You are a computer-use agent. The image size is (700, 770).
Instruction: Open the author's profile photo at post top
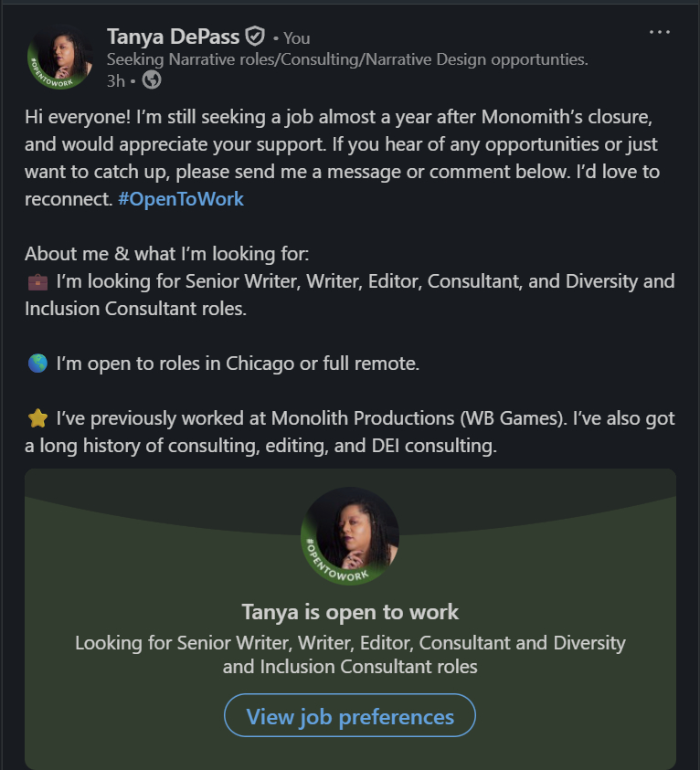click(61, 57)
